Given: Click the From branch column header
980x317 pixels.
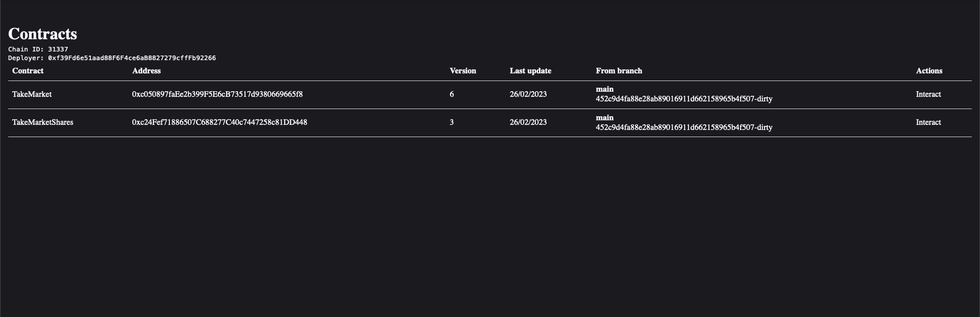Looking at the screenshot, I should coord(619,71).
